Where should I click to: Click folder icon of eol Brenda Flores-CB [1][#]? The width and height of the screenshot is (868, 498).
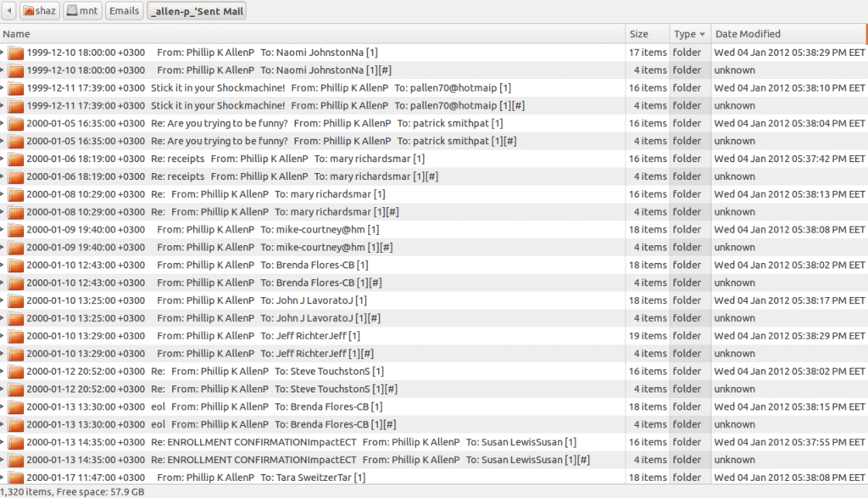pos(16,424)
